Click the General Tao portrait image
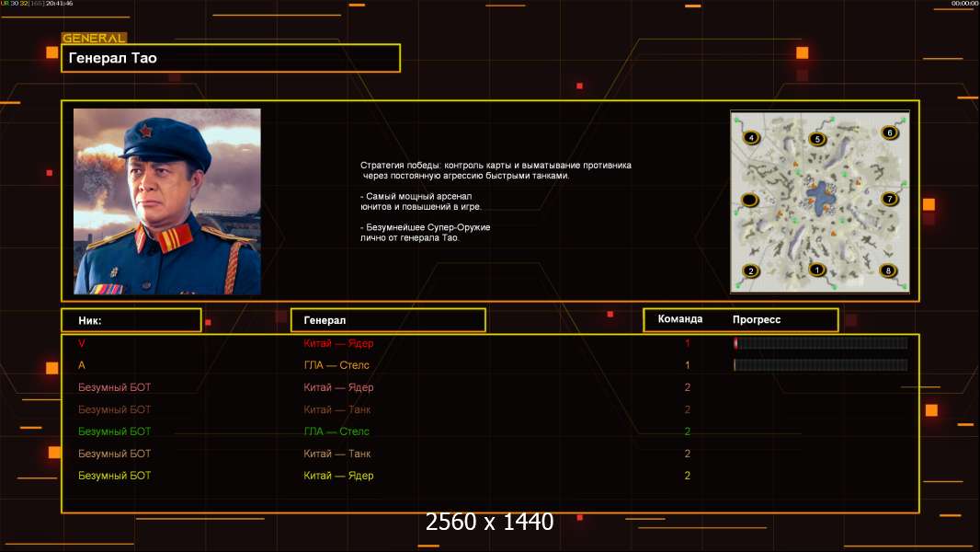 tap(167, 201)
